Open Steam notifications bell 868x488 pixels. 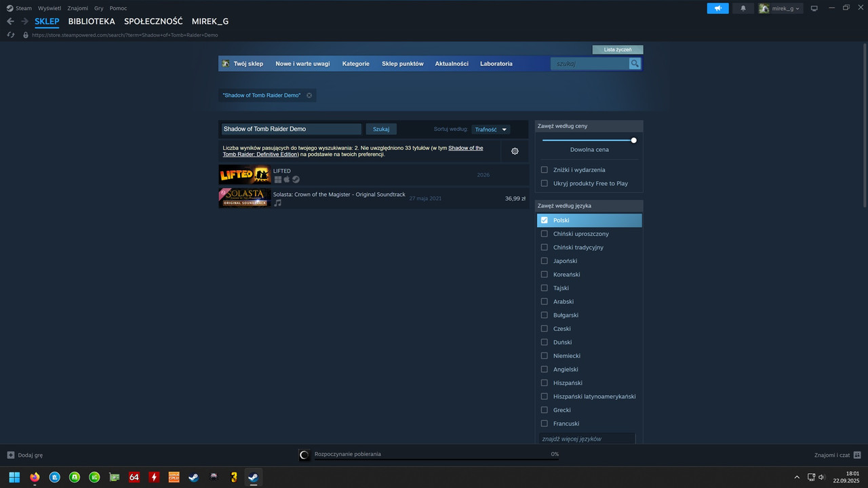point(743,8)
